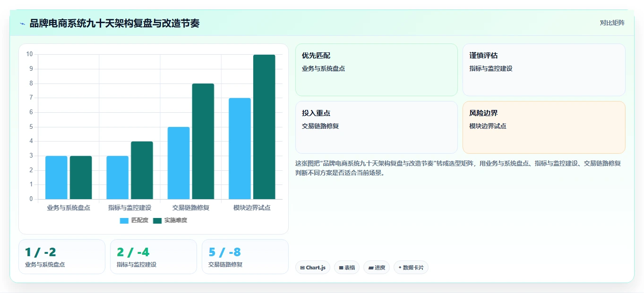This screenshot has height=293, width=644.
Task: Click the 数据卡片 tag chip
Action: [411, 268]
